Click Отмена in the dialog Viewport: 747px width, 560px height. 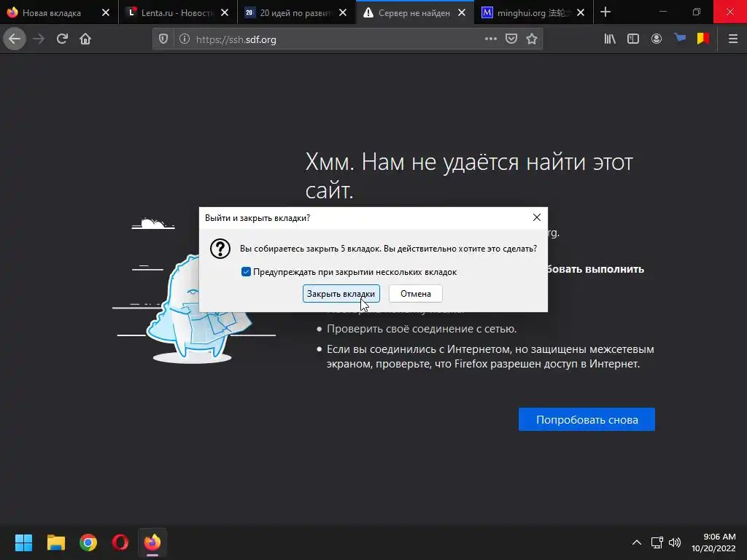coord(415,294)
